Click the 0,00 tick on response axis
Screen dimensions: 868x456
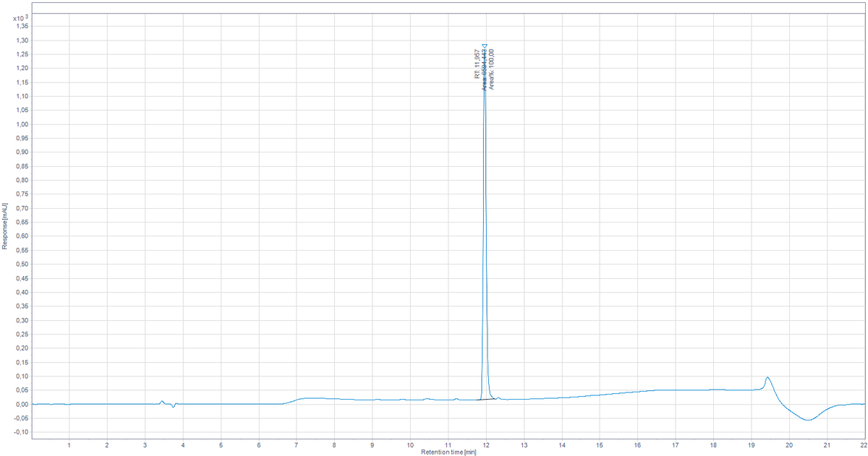pyautogui.click(x=22, y=404)
